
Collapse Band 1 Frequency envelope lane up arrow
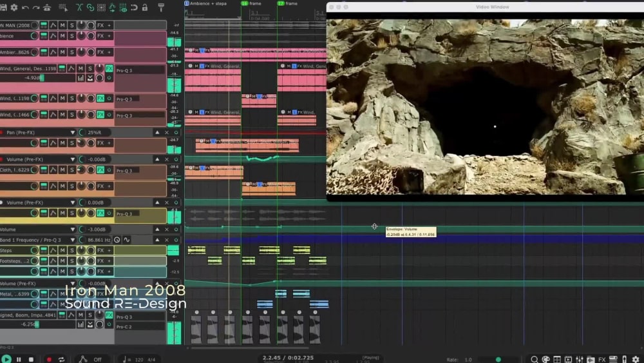[x=157, y=240]
